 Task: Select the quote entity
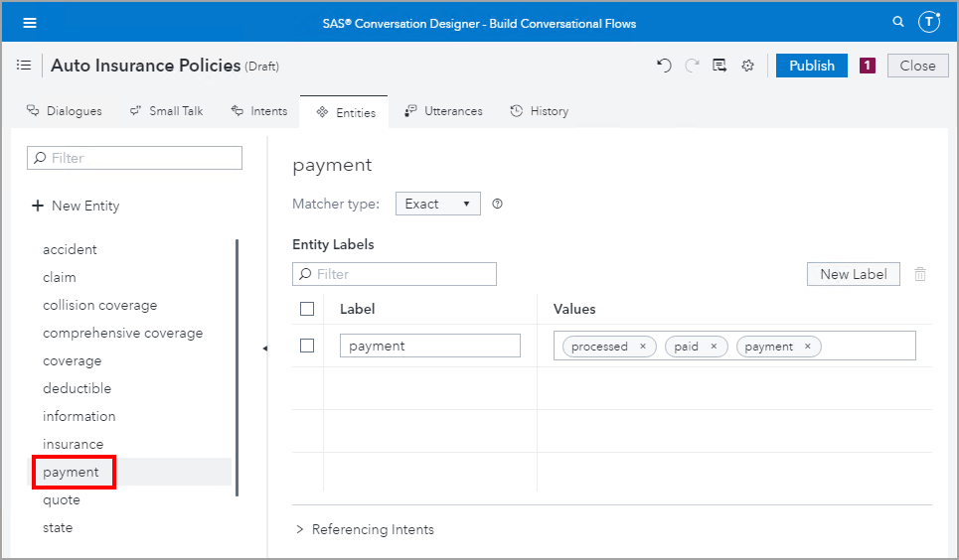pyautogui.click(x=62, y=500)
